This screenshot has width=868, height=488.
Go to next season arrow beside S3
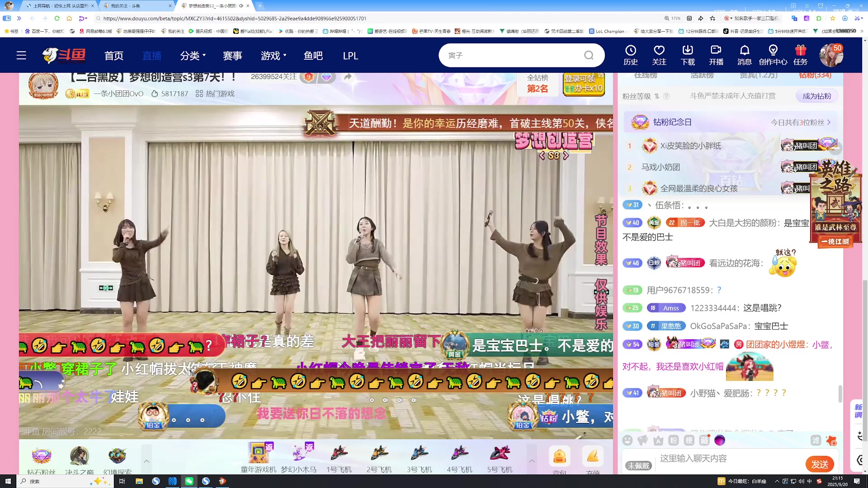(566, 156)
